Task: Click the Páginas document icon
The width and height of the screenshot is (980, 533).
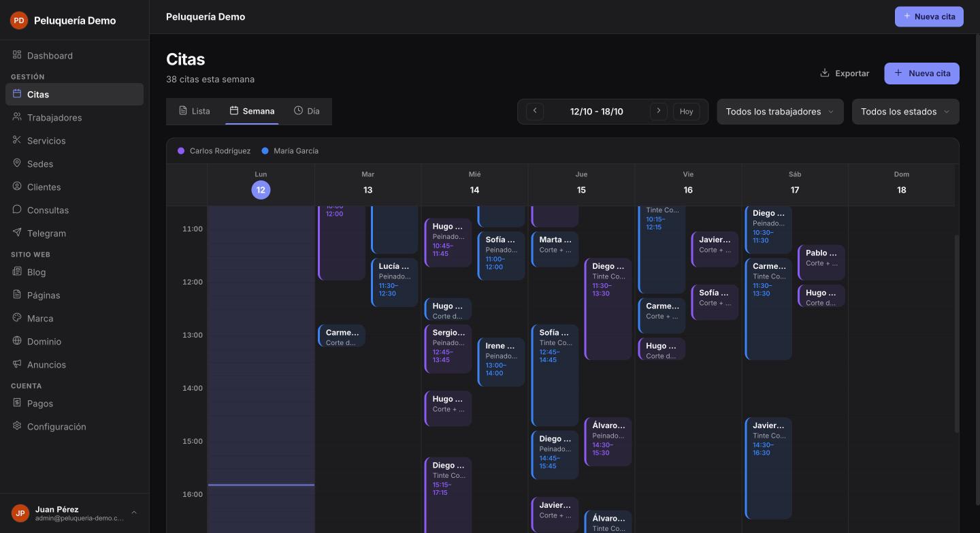Action: point(17,295)
